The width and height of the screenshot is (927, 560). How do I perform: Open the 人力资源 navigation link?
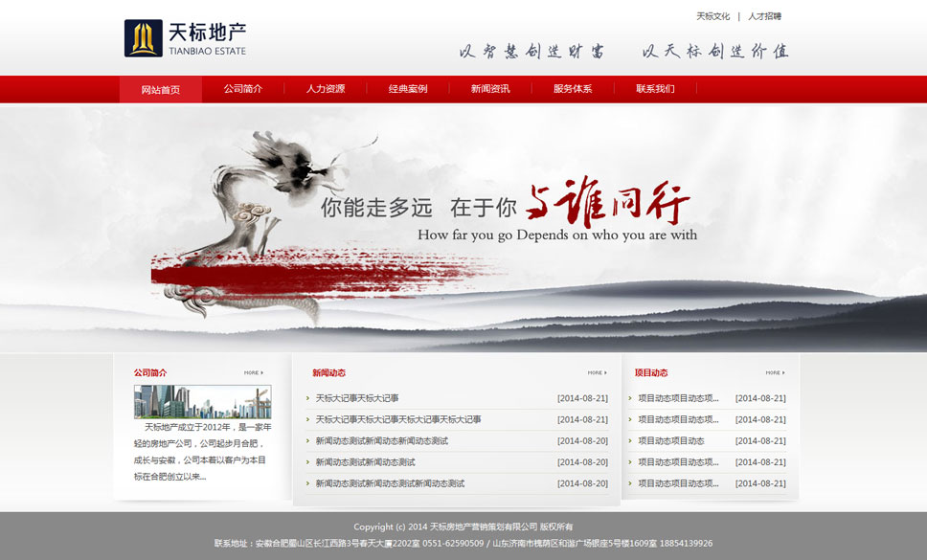point(327,89)
